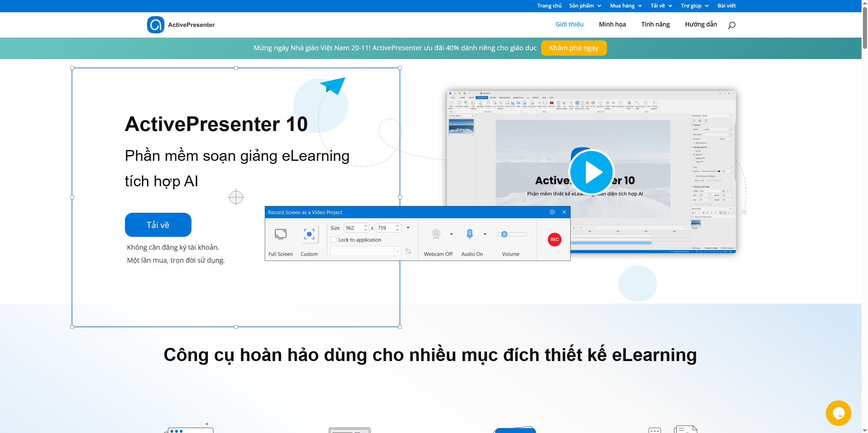Viewport: 868px width, 433px height.
Task: Toggle the webcam icon on
Action: click(x=436, y=234)
